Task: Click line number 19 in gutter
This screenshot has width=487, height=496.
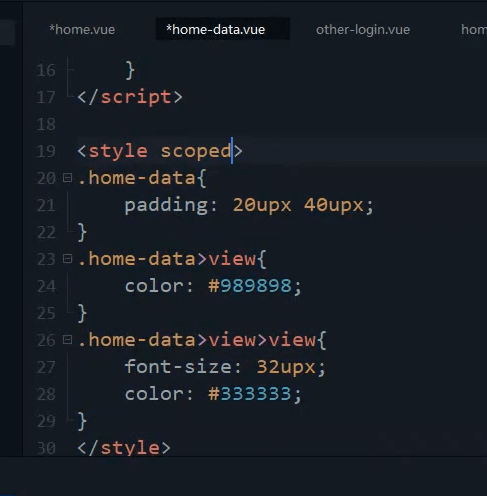Action: [x=46, y=152]
